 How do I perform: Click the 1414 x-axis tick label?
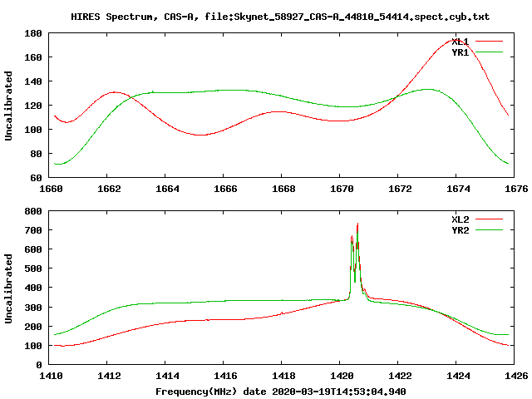pyautogui.click(x=167, y=376)
